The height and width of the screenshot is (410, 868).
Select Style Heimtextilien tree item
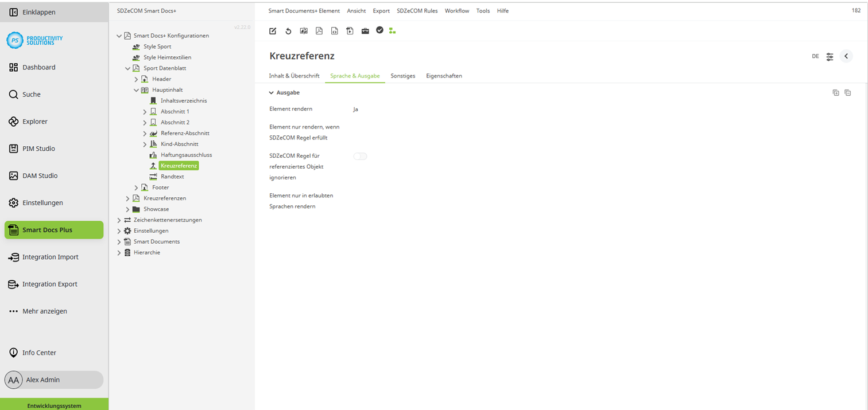click(167, 57)
